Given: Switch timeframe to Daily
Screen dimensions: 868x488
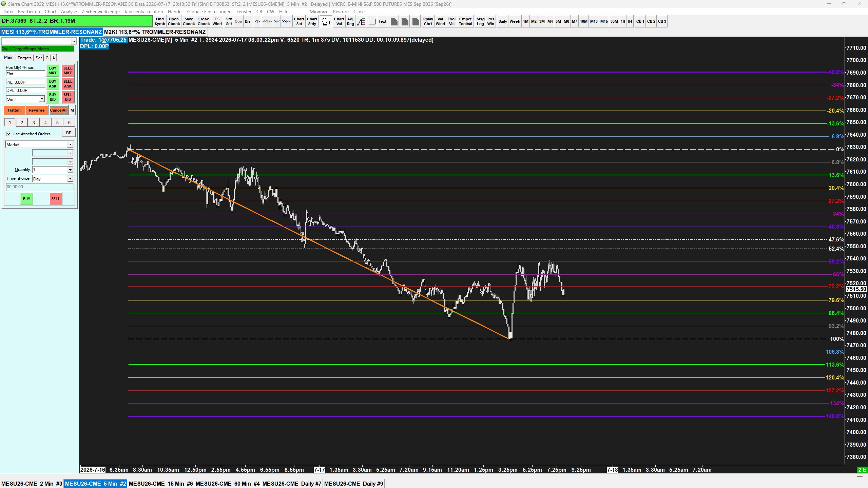Looking at the screenshot, I should pos(502,22).
